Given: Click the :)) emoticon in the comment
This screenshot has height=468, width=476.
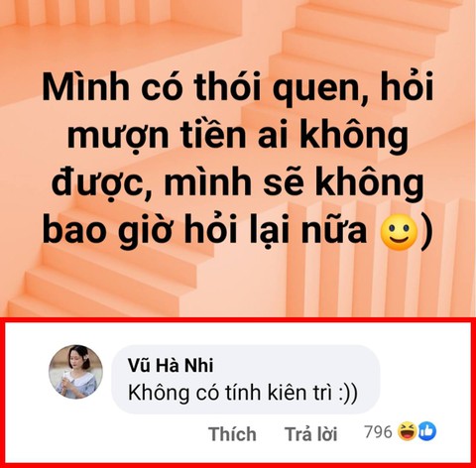Looking at the screenshot, I should click(348, 394).
